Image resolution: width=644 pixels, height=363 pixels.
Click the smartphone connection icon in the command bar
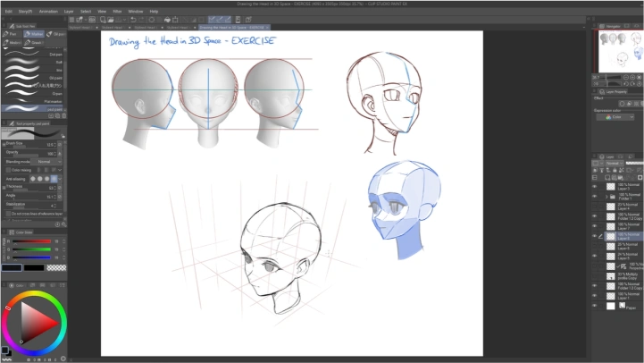click(238, 20)
